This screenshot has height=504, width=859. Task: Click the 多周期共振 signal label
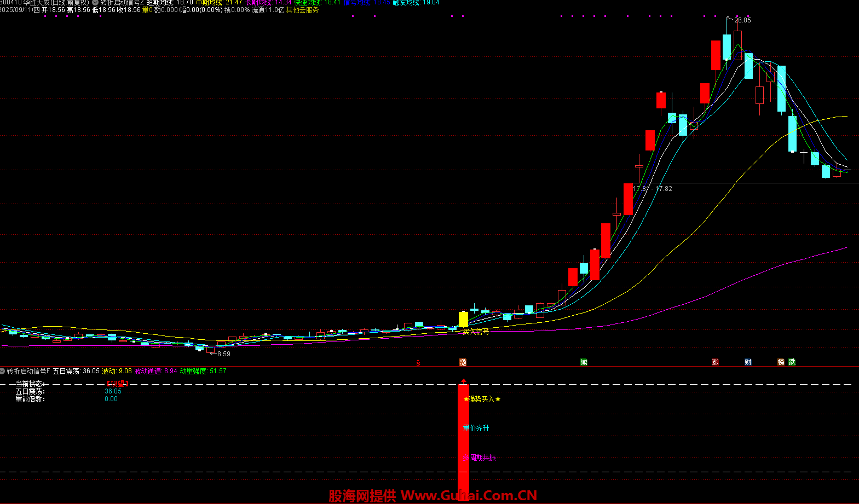click(480, 457)
